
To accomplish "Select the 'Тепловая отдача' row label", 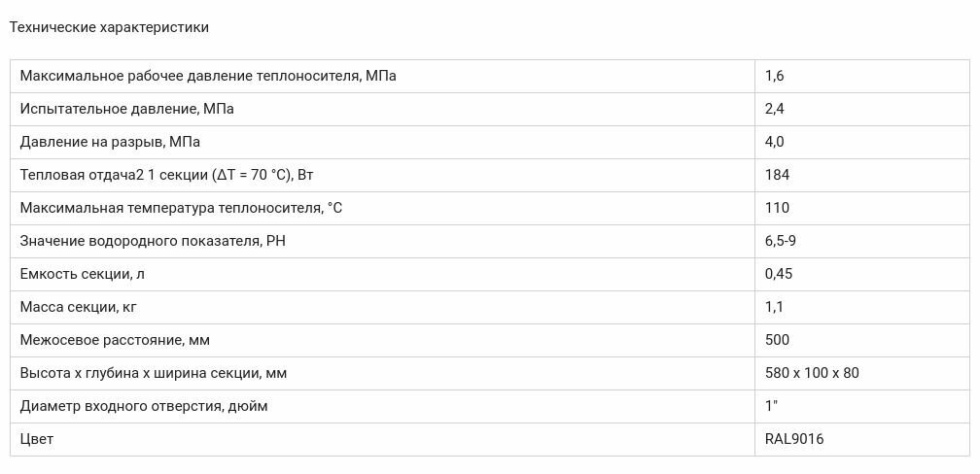I will 166,175.
